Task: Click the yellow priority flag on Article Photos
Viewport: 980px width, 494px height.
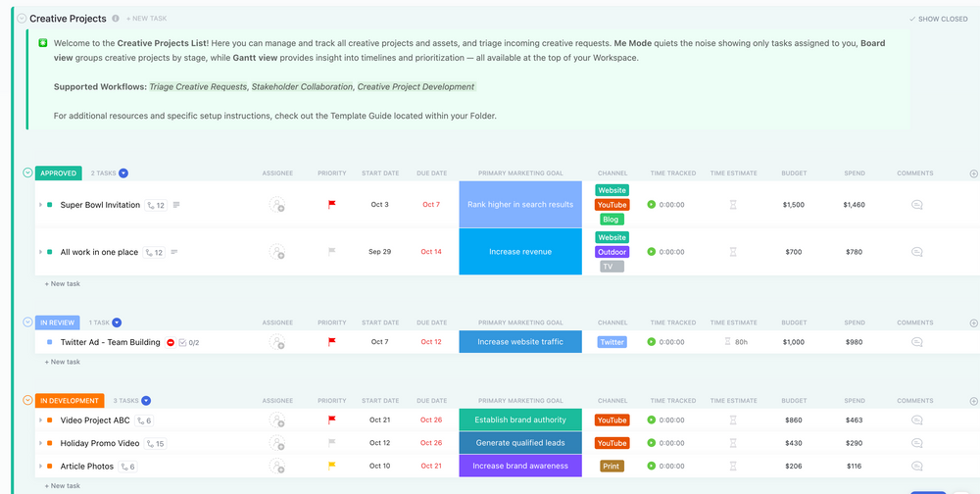Action: (332, 466)
